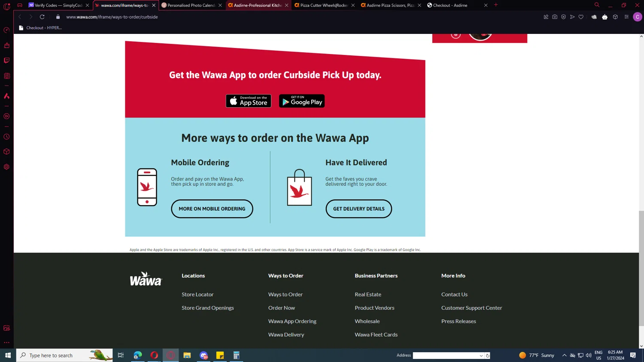
Task: Open Easy Setup sliders icon
Action: pyautogui.click(x=626, y=17)
